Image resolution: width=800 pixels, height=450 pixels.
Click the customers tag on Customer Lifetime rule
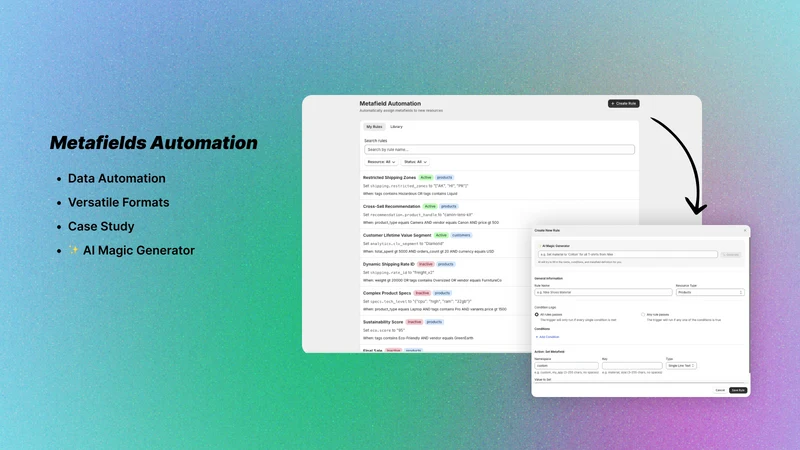click(461, 235)
